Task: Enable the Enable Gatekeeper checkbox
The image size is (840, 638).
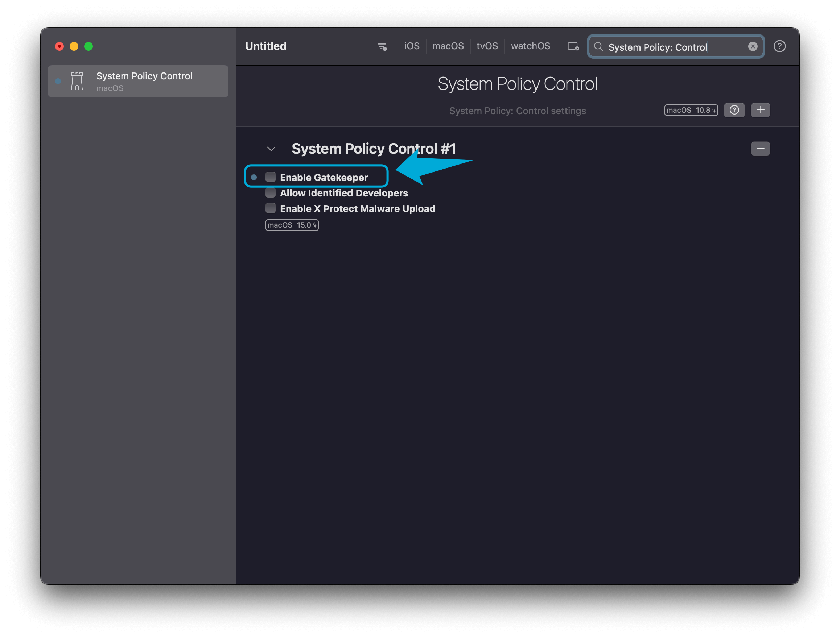Action: click(270, 177)
